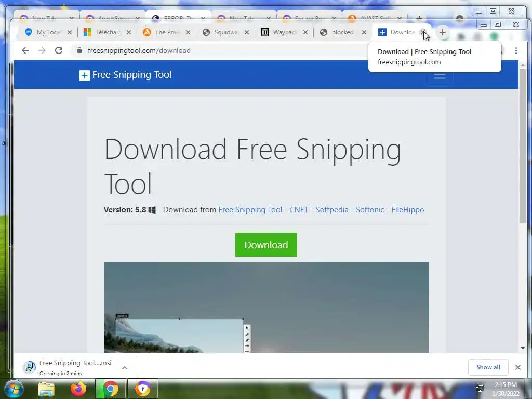Open the Softpedia download link

point(332,210)
